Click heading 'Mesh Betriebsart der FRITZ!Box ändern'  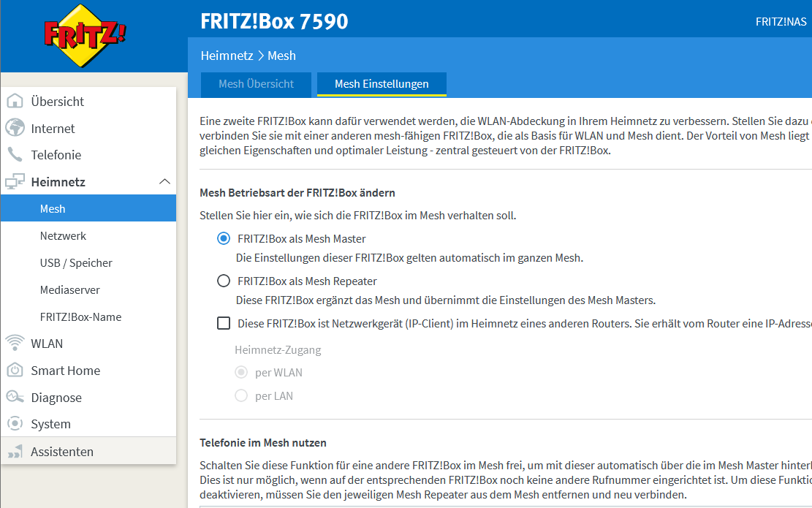coord(297,193)
